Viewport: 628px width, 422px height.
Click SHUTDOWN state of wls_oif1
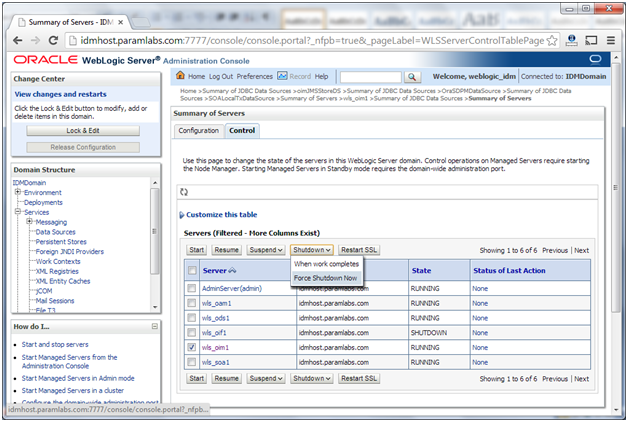[429, 333]
